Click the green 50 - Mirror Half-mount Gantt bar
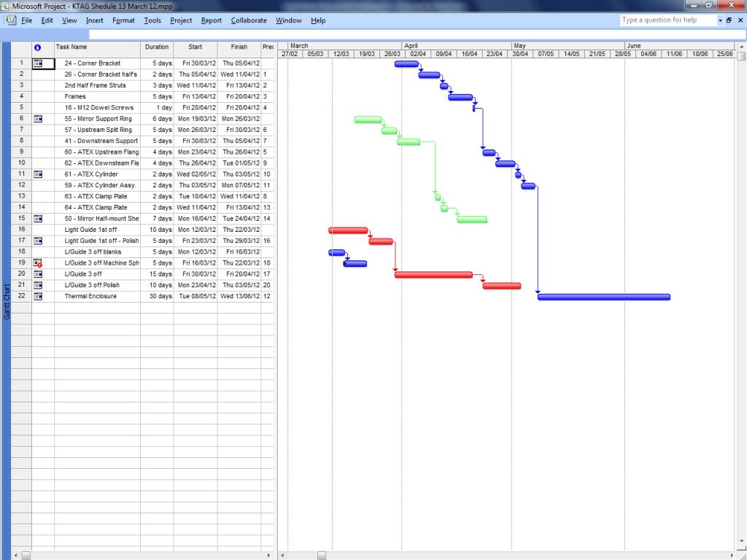Image resolution: width=747 pixels, height=560 pixels. click(472, 219)
